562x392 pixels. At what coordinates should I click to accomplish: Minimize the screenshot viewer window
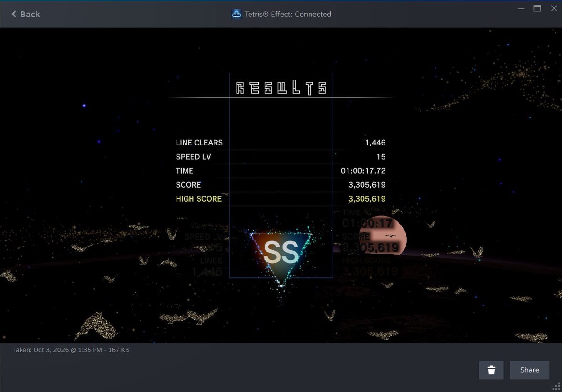click(x=522, y=8)
